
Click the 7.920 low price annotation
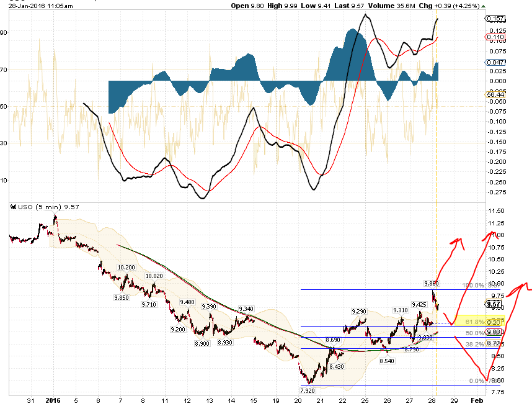(x=308, y=390)
